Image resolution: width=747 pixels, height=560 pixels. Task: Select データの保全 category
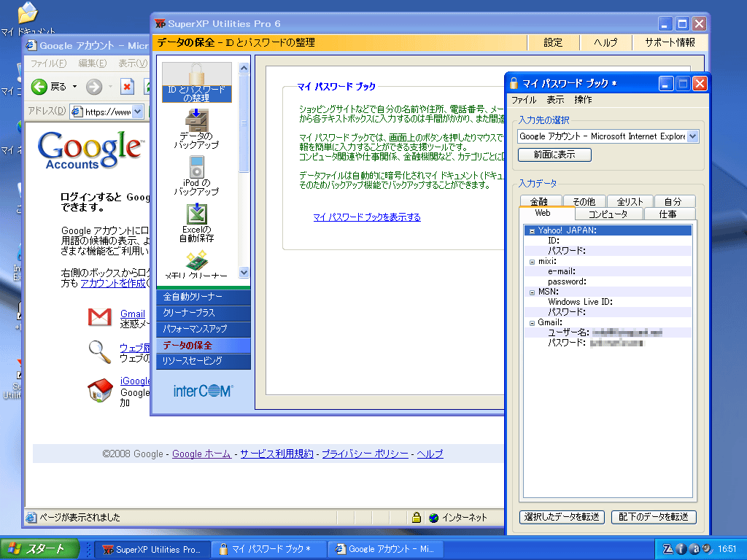coord(203,345)
